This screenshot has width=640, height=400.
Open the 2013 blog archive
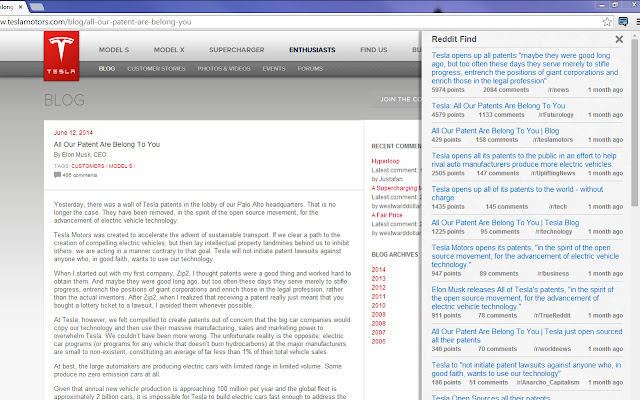378,278
